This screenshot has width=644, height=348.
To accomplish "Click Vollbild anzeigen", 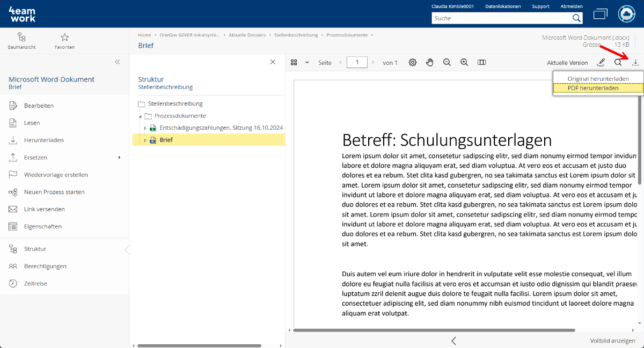I will [x=612, y=340].
